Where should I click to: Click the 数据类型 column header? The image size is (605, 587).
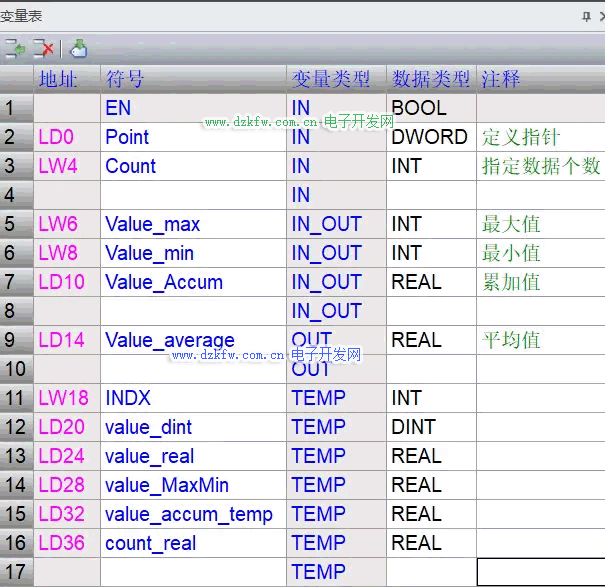pyautogui.click(x=431, y=79)
